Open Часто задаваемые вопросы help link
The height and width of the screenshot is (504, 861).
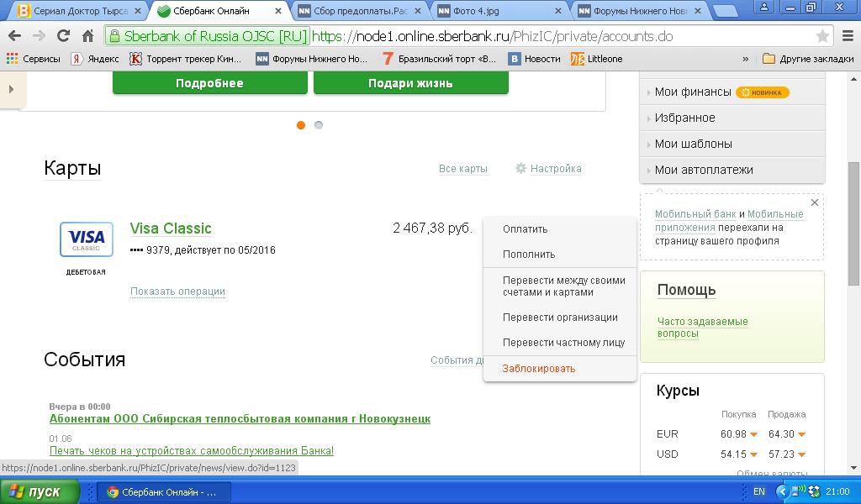pos(702,328)
